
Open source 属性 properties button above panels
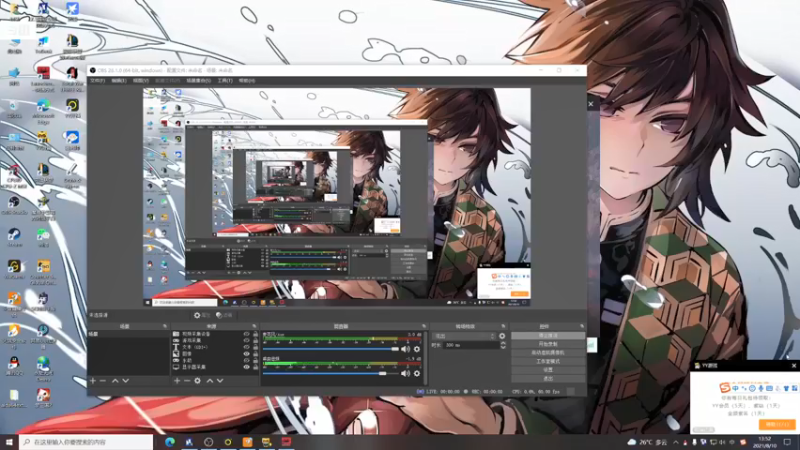point(202,315)
